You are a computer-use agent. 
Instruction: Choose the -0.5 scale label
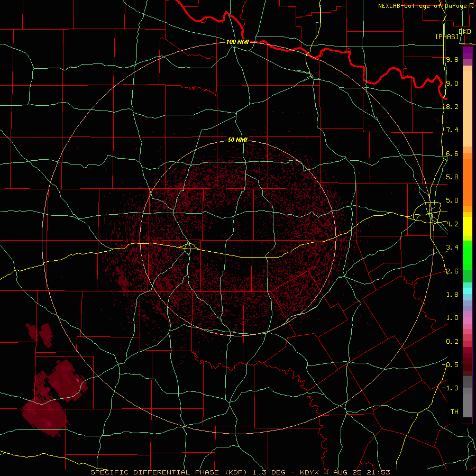tap(450, 365)
